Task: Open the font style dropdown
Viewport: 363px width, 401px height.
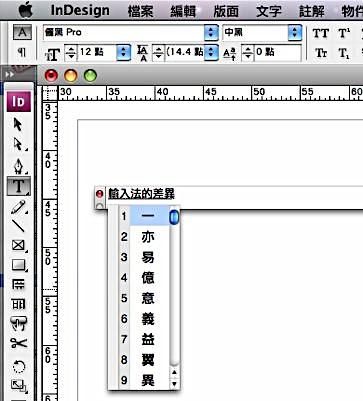Action: 295,32
